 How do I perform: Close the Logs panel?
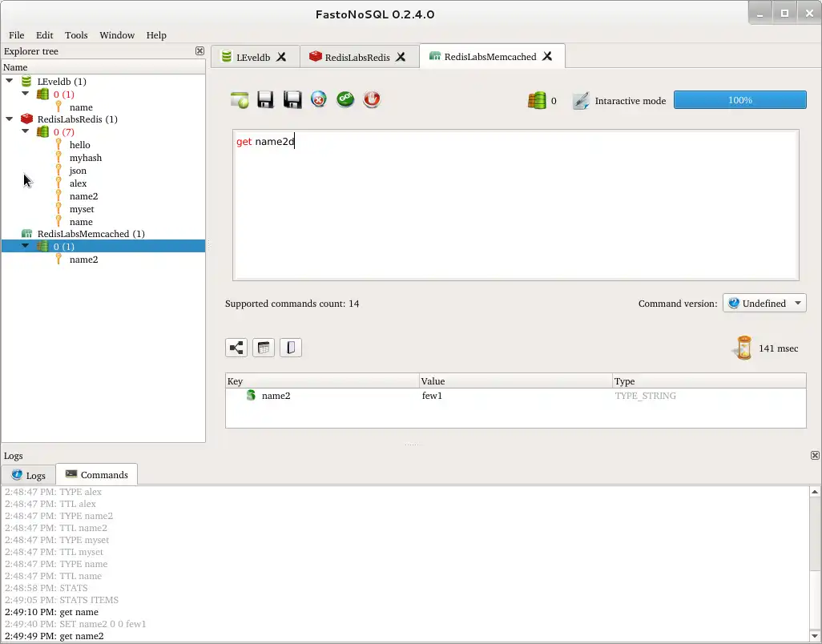click(815, 455)
